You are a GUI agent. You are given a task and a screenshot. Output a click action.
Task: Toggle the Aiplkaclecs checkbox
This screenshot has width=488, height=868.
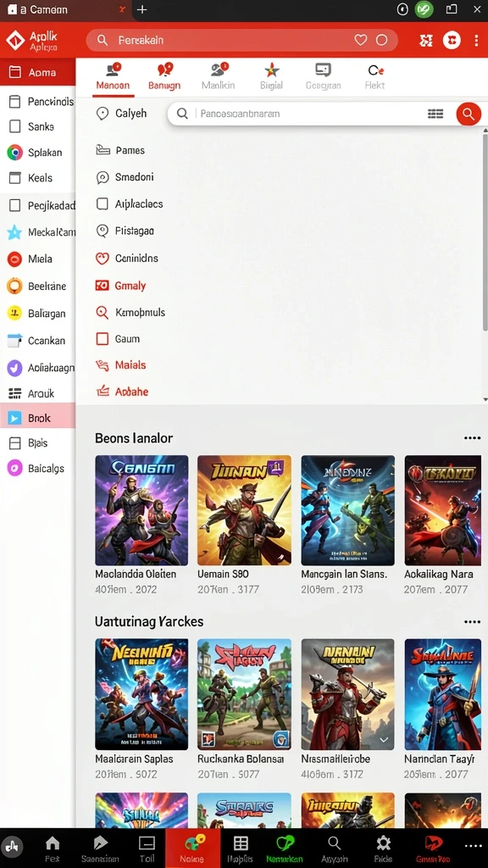point(103,203)
